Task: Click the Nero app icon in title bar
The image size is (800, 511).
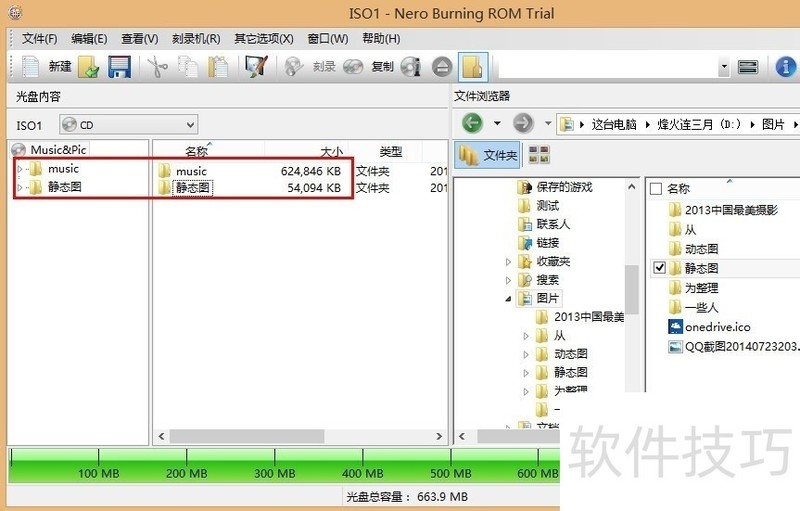Action: pyautogui.click(x=15, y=12)
